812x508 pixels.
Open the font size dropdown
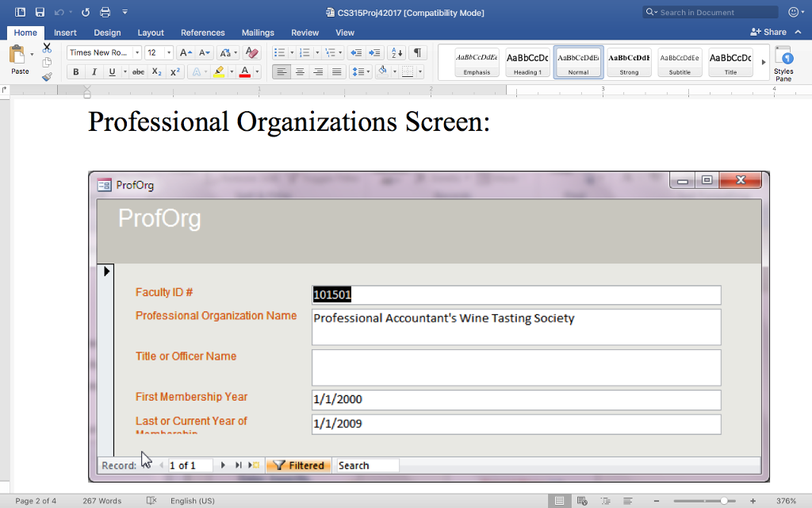click(170, 53)
